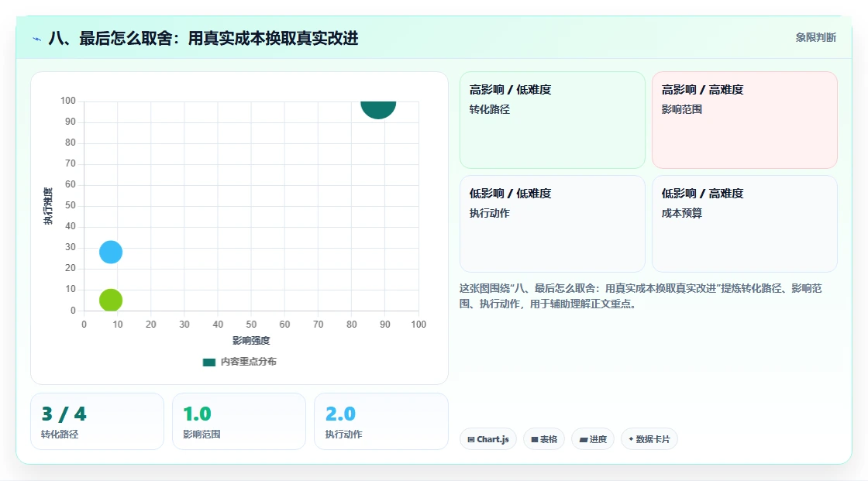Click the 2.0 执行动作 stat card
This screenshot has width=868, height=481.
(381, 421)
